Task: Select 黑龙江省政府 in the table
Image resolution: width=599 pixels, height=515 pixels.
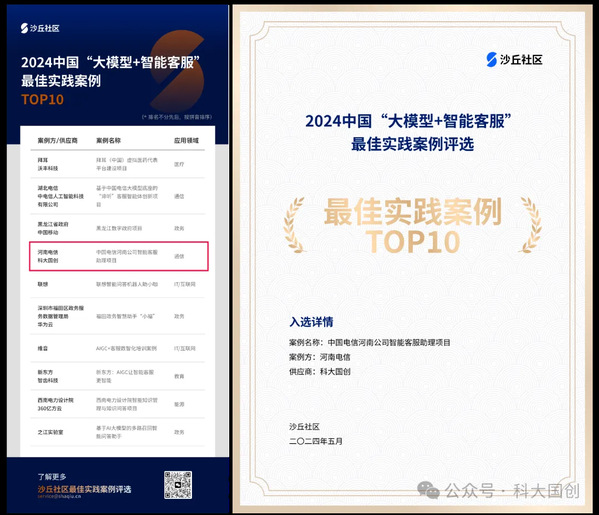Action: [x=53, y=224]
